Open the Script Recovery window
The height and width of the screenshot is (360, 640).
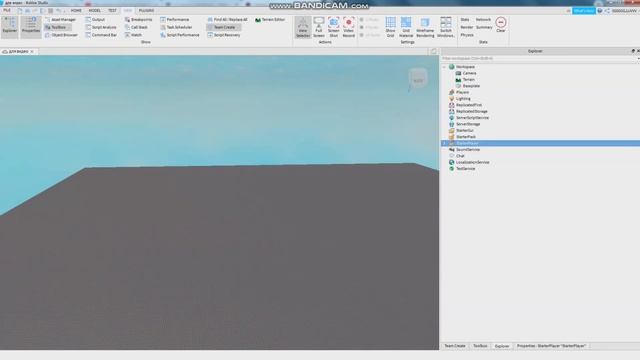pos(224,35)
